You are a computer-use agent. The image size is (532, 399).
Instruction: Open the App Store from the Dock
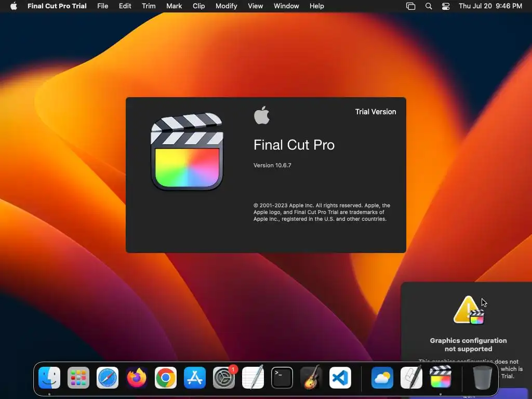coord(195,378)
